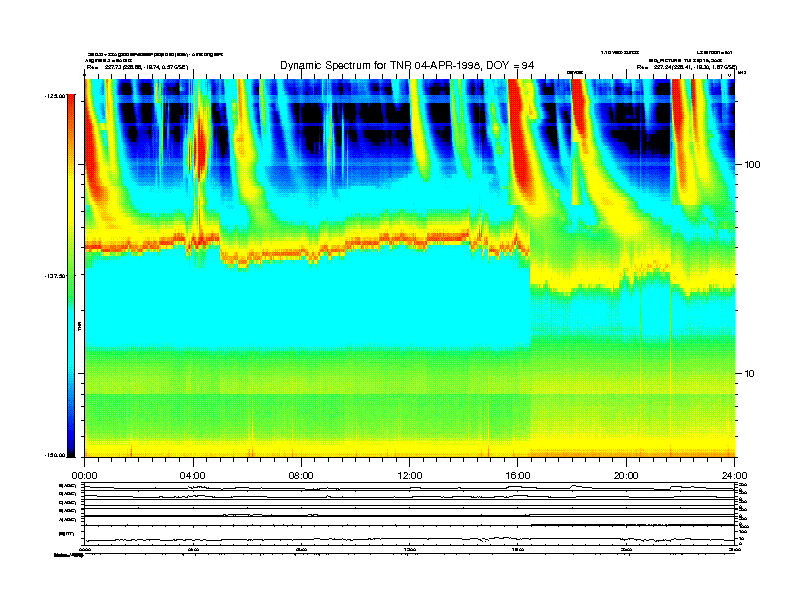Click the large 12:00 time axis label
The height and width of the screenshot is (612, 792).
[410, 476]
